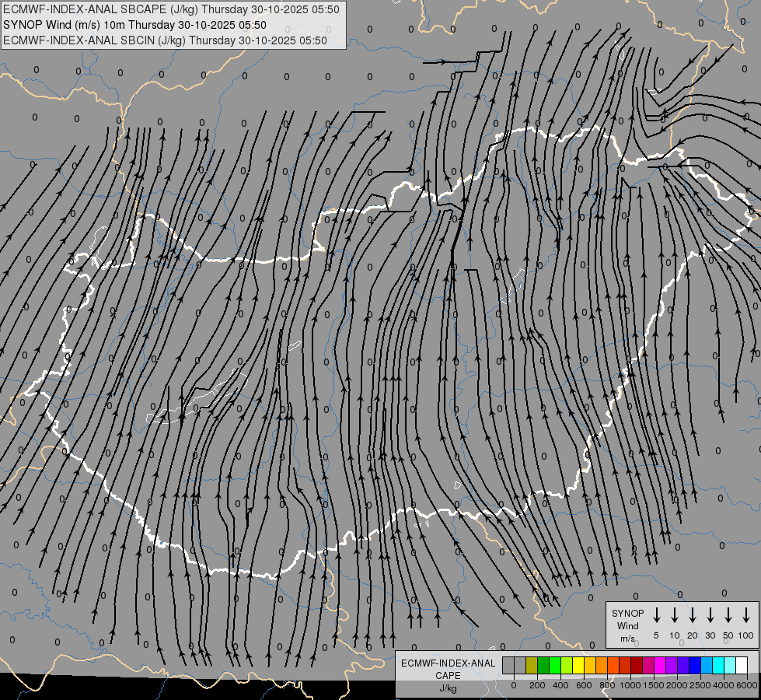
Task: Click the 200 tick label on the CAPE scale
Action: coord(537,685)
